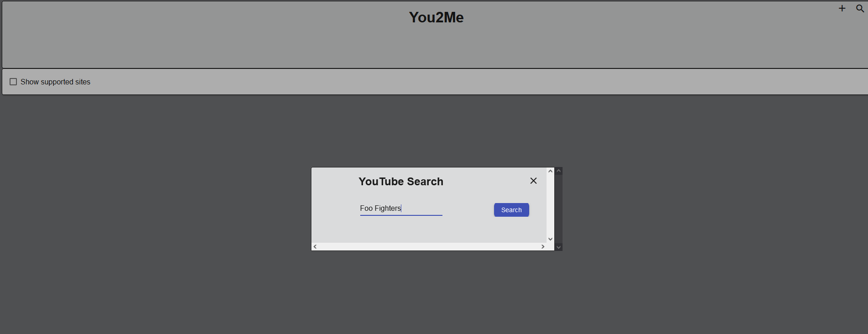Click the inner scrollbar up arrow
The width and height of the screenshot is (868, 334).
[550, 171]
